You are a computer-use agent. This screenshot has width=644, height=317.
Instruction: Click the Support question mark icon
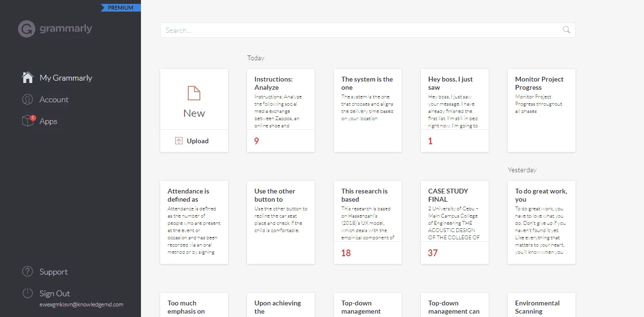tap(28, 272)
